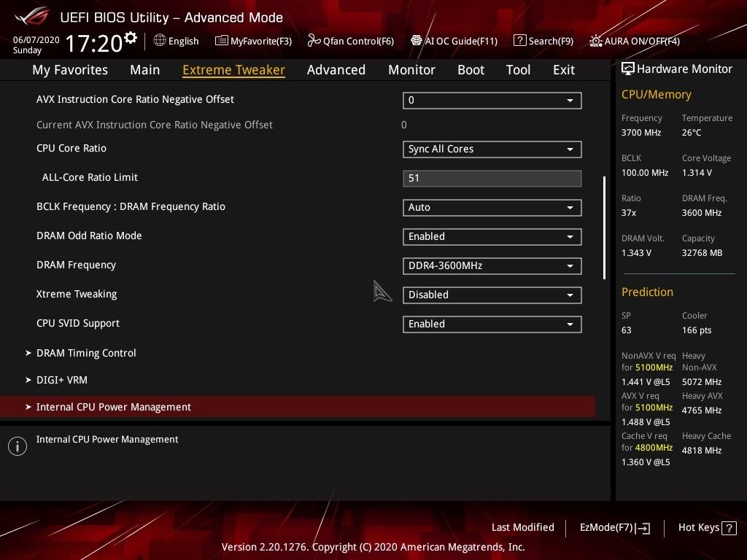Switch to the Monitor tab
747x560 pixels.
(411, 70)
